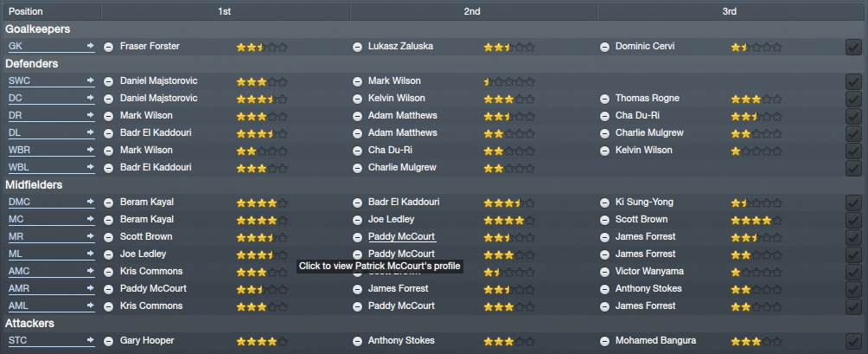Open the AML position selector
Viewport: 868px width, 354px height.
click(51, 306)
